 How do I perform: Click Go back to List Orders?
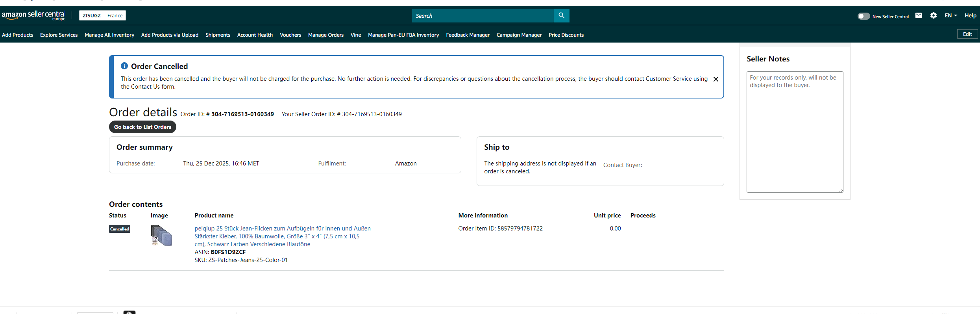pyautogui.click(x=142, y=127)
